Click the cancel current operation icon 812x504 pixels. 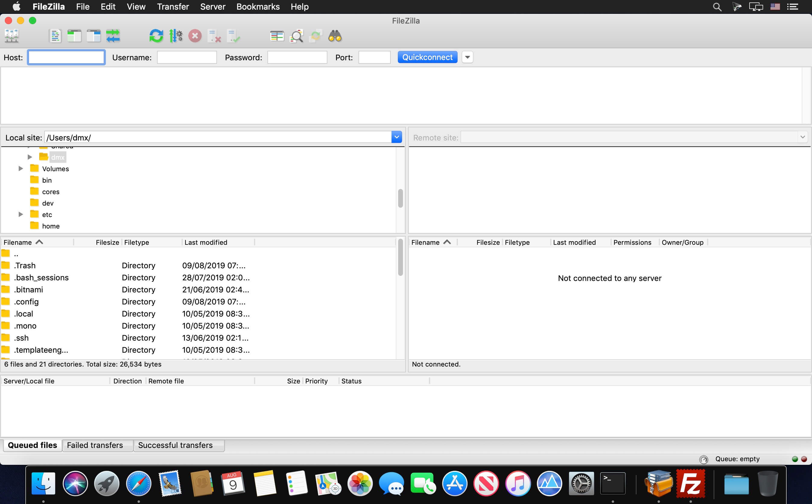(x=195, y=36)
